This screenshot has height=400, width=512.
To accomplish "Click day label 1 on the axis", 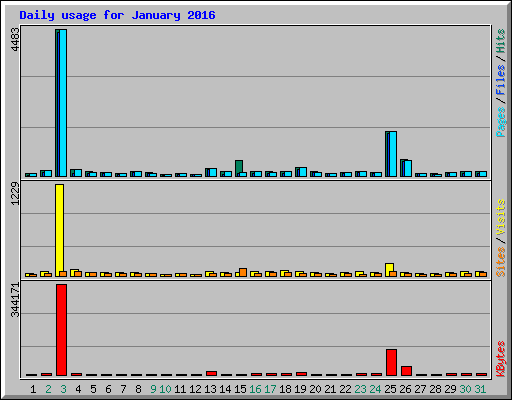I will (x=33, y=389).
